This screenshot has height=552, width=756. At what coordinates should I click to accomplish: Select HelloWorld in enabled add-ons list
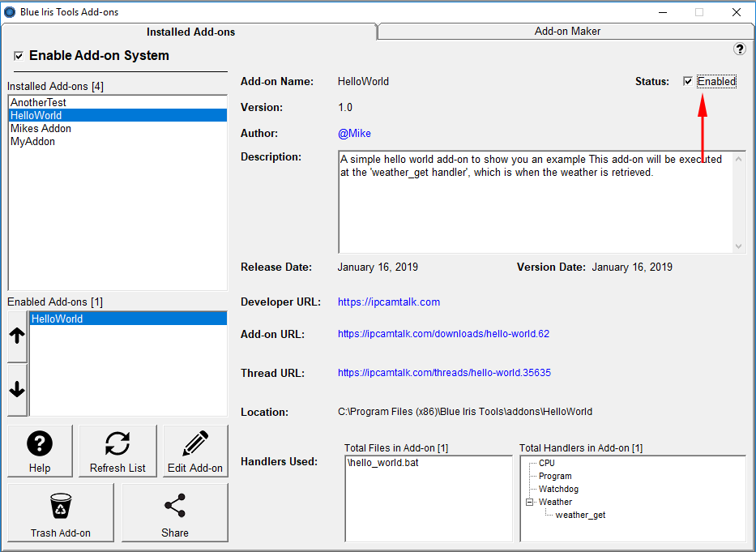click(x=128, y=319)
